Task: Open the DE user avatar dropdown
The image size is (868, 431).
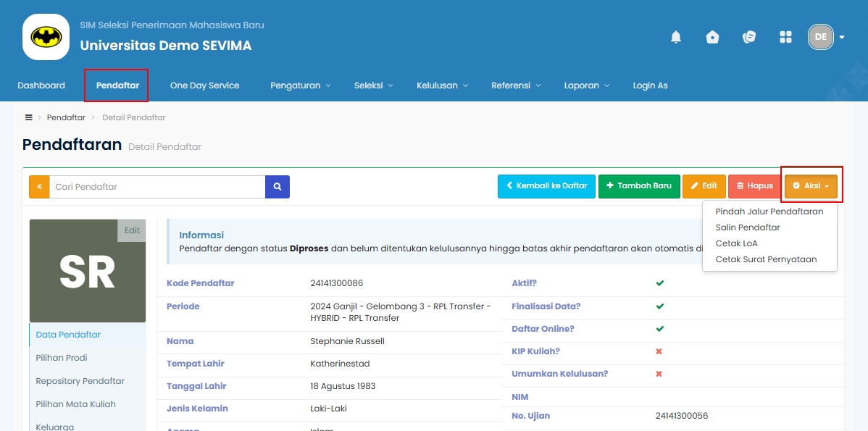Action: click(x=826, y=37)
